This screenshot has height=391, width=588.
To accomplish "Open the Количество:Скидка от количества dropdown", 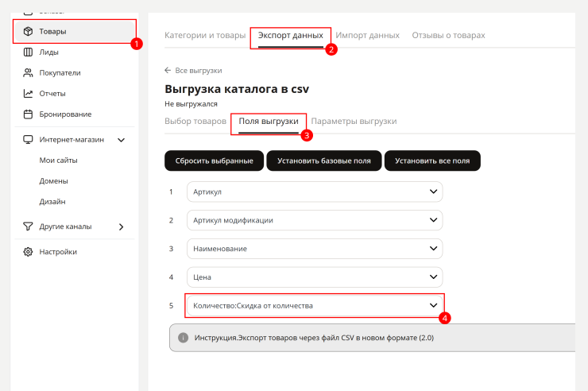I will click(x=315, y=305).
